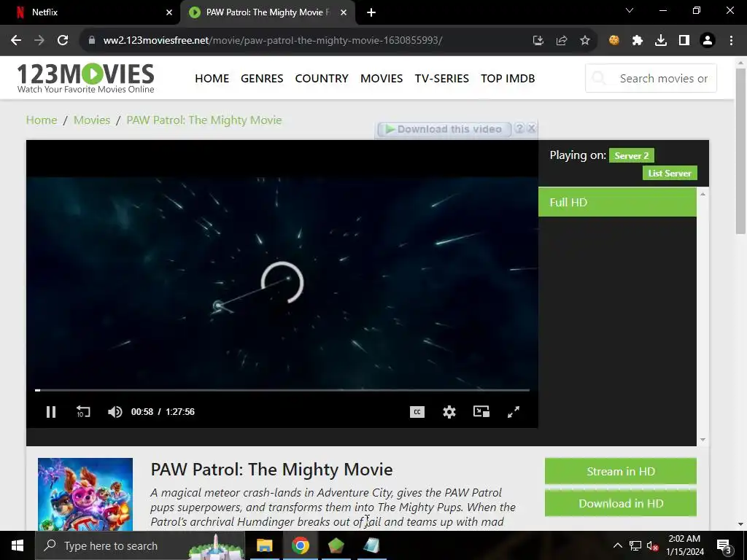Open a new browser tab

371,12
